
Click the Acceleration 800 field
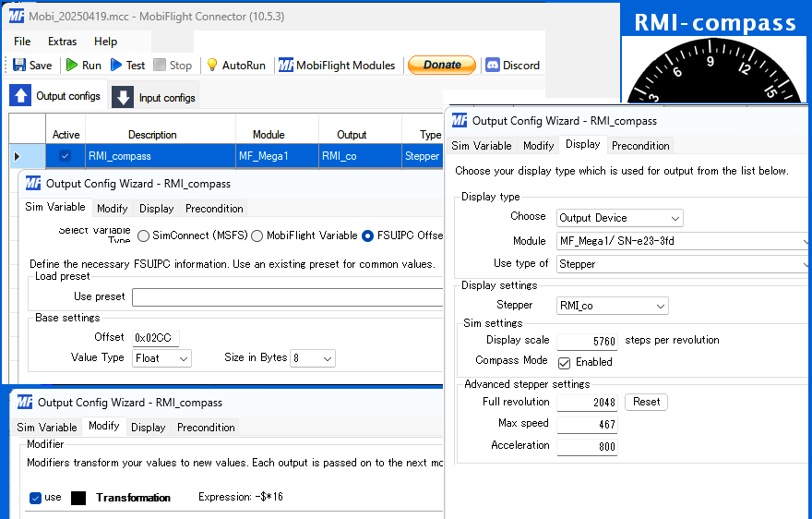(587, 446)
